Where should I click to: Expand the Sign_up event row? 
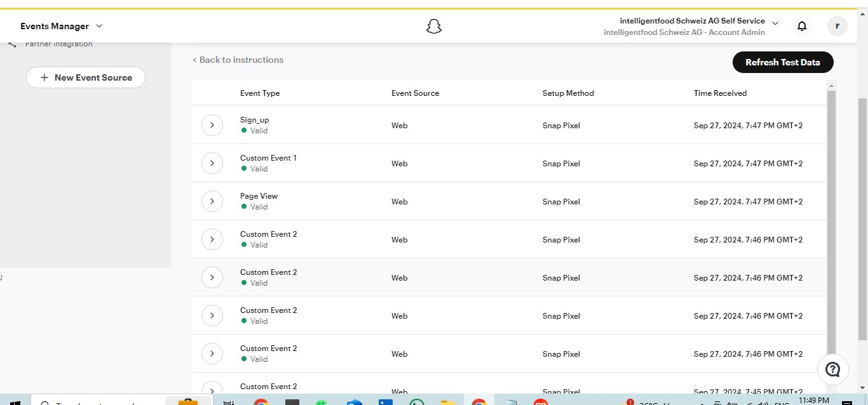coord(212,125)
